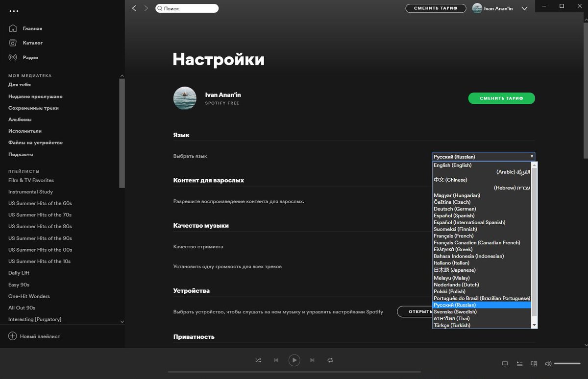Screen dimensions: 588x379
Task: Open Easy 90s playlist
Action: 19,284
